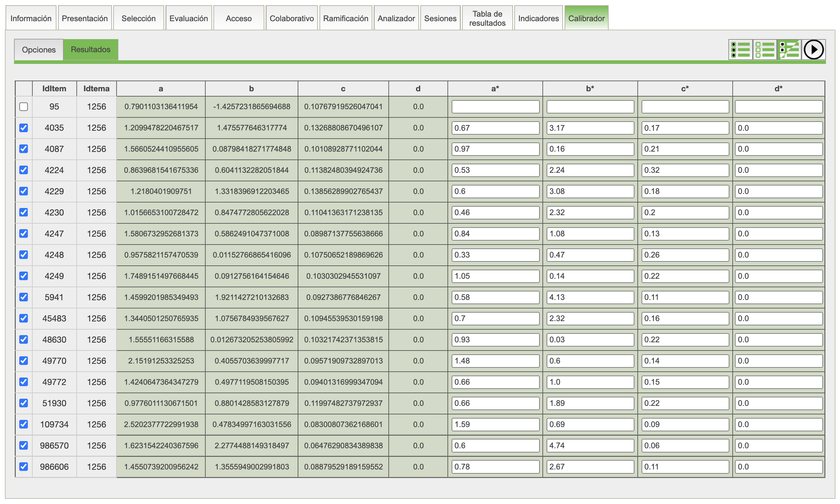840x504 pixels.
Task: Click the select all items icon
Action: 740,50
